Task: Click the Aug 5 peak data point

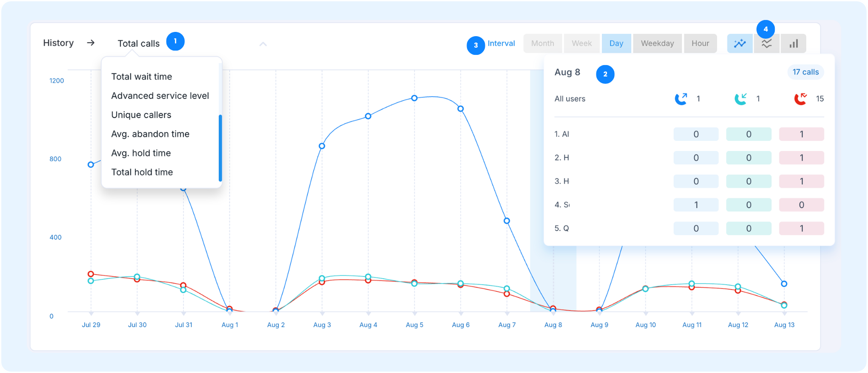Action: tap(414, 98)
